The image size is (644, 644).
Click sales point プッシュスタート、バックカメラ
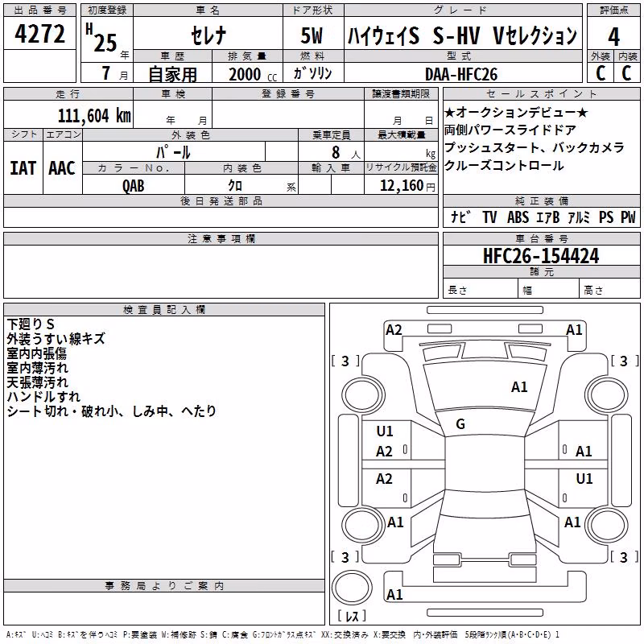(535, 148)
